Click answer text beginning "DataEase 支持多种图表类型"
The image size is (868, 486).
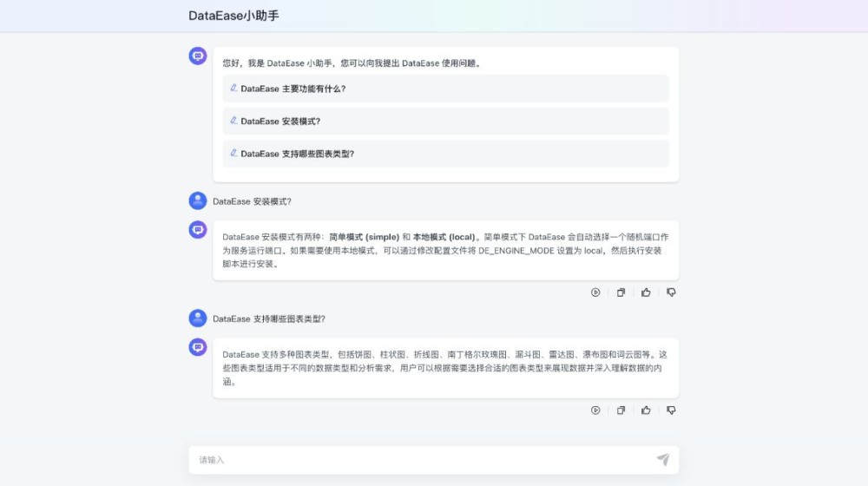[445, 368]
